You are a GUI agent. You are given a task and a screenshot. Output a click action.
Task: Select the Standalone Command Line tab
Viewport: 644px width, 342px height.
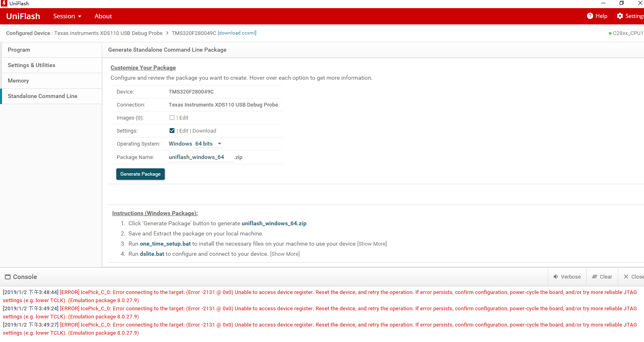click(x=52, y=96)
